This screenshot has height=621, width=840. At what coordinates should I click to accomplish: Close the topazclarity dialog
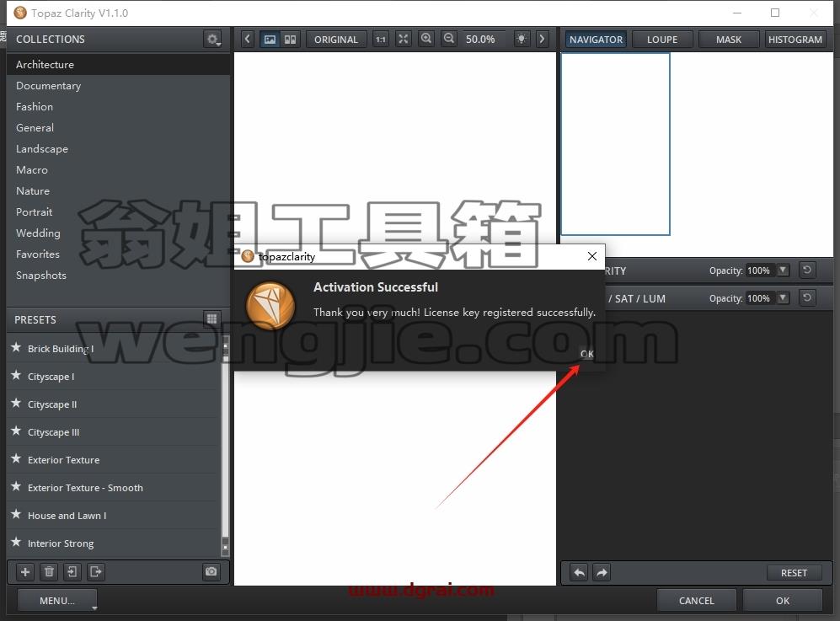592,256
